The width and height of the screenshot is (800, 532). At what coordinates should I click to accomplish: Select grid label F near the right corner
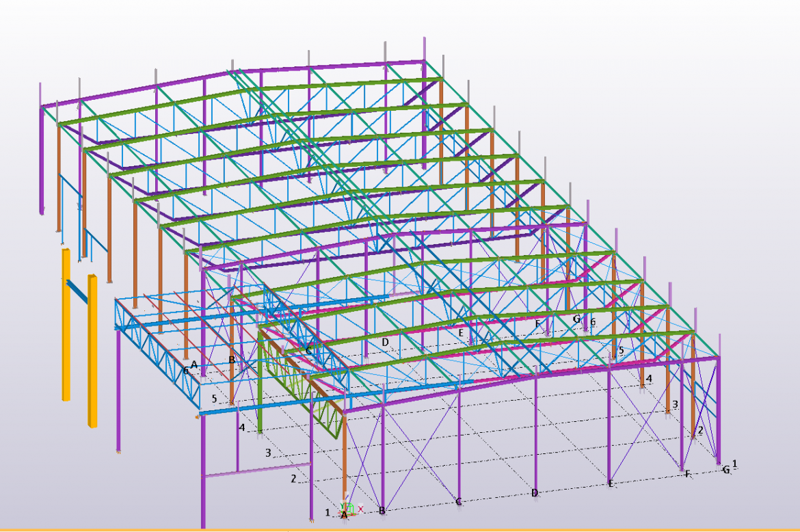[x=687, y=474]
